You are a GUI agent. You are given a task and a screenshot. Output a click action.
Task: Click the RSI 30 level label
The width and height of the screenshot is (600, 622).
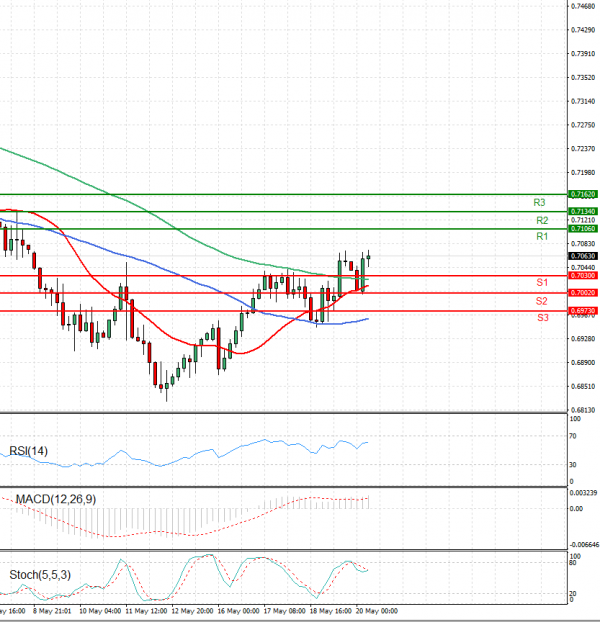(x=573, y=465)
